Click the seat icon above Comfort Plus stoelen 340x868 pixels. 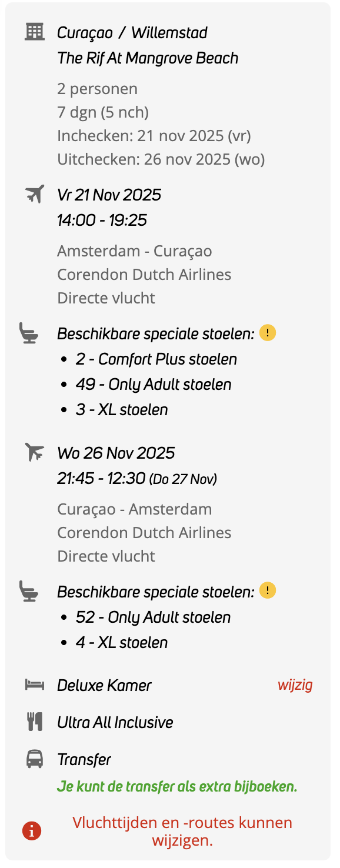point(28,332)
